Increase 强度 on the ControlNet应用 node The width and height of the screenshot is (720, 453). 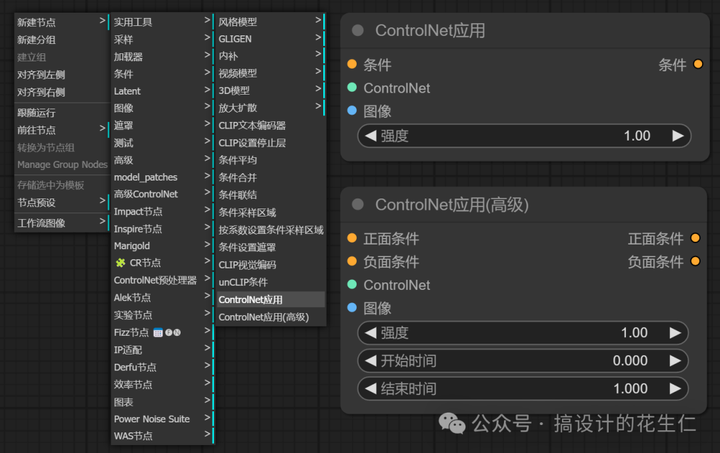(678, 136)
